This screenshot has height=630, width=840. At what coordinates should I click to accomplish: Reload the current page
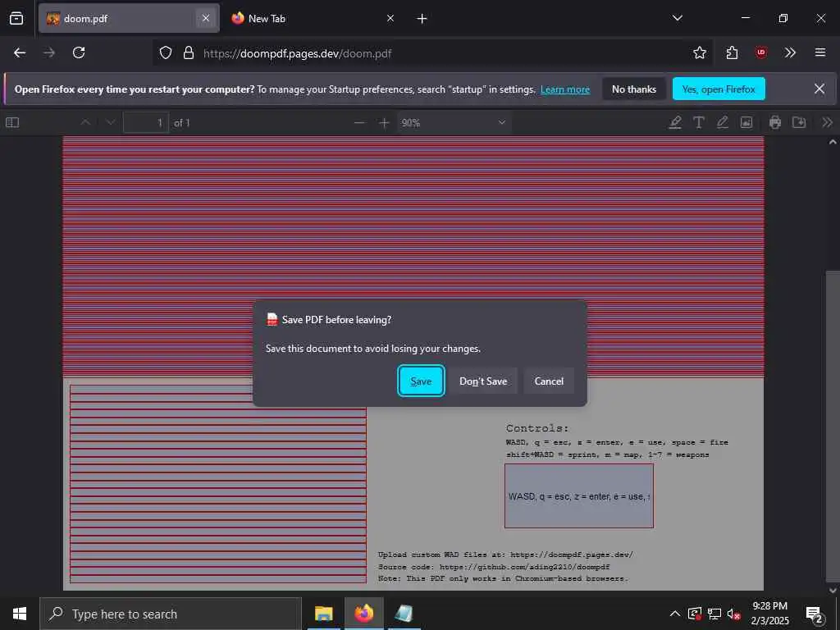[x=79, y=52]
